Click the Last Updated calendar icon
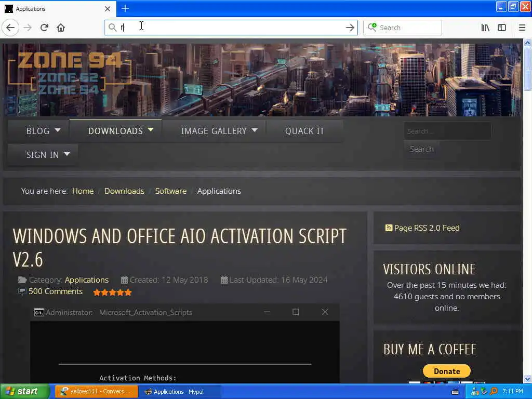 [224, 280]
